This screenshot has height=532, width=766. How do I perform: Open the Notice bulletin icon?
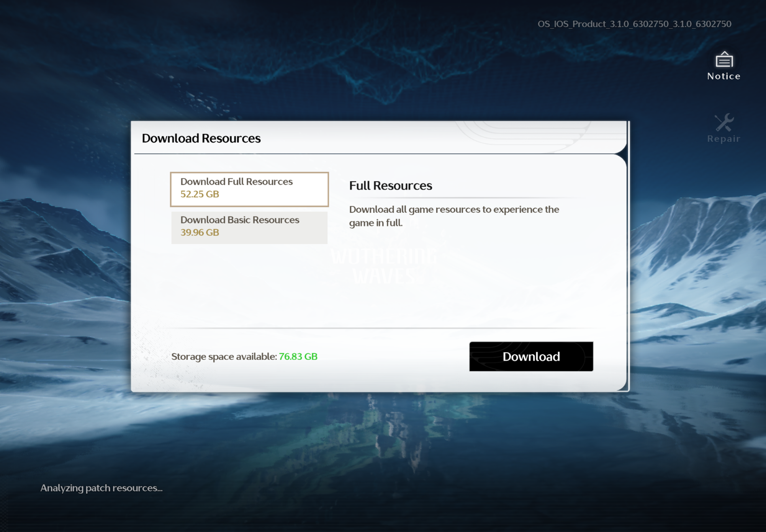[x=723, y=60]
